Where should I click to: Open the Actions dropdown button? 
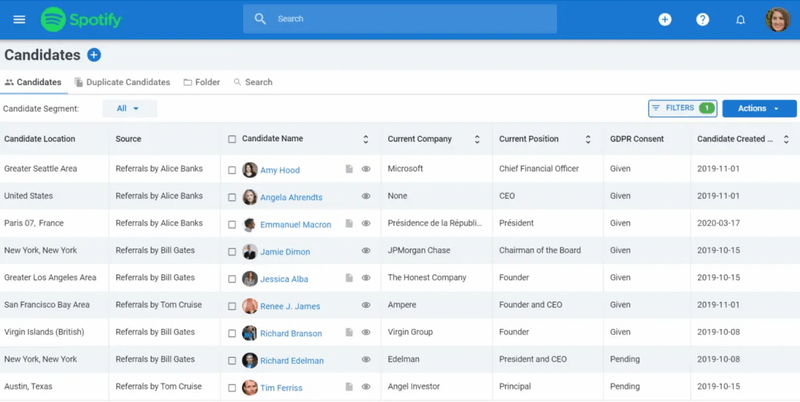coord(759,108)
